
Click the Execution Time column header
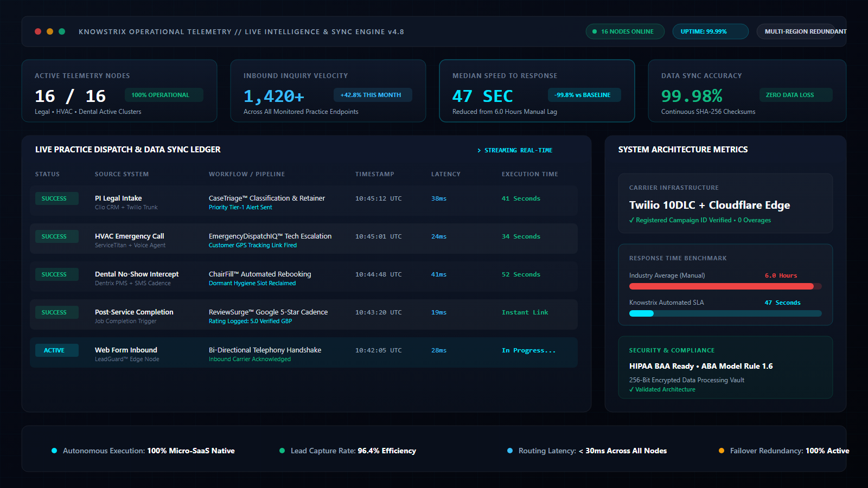(530, 174)
